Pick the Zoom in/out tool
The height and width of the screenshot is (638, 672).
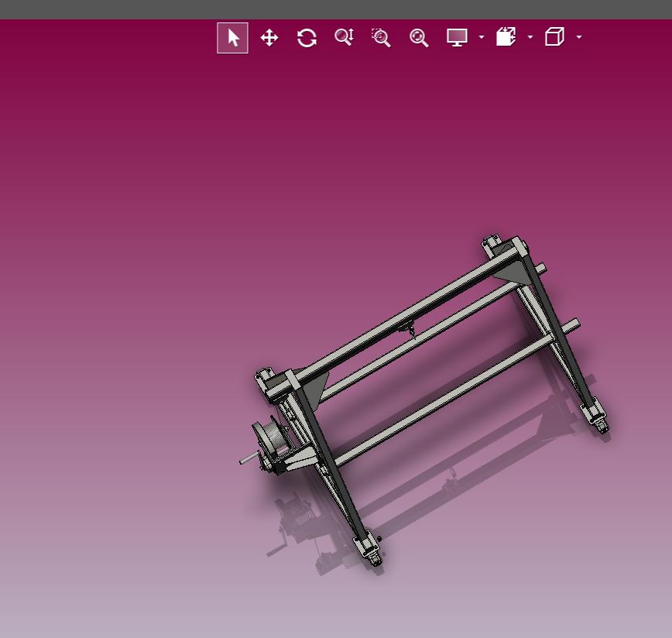coord(345,37)
